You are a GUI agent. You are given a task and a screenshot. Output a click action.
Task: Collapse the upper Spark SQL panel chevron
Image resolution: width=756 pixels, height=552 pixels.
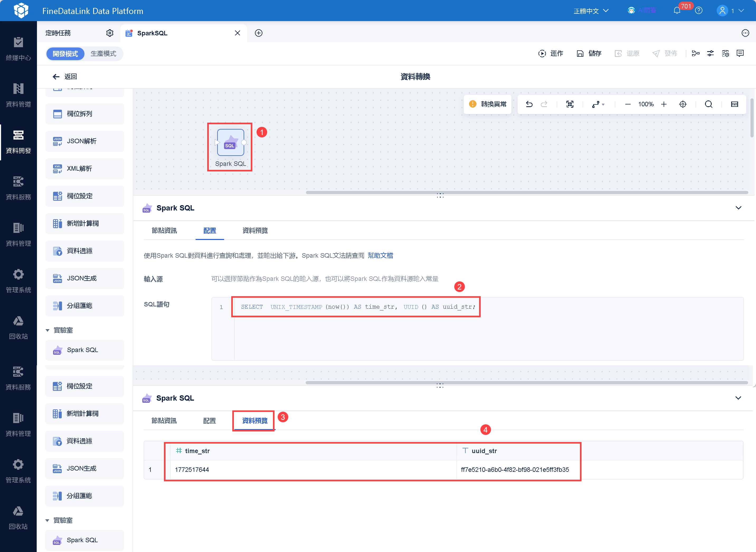(x=739, y=208)
